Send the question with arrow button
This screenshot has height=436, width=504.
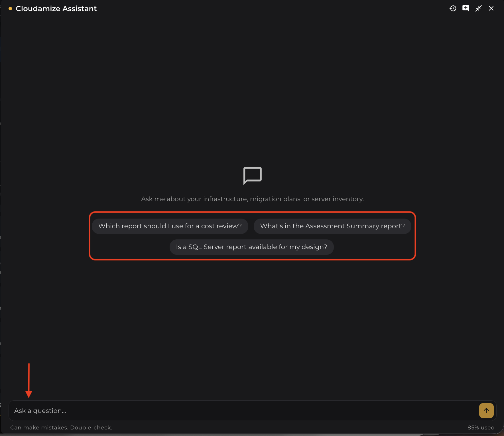[486, 411]
